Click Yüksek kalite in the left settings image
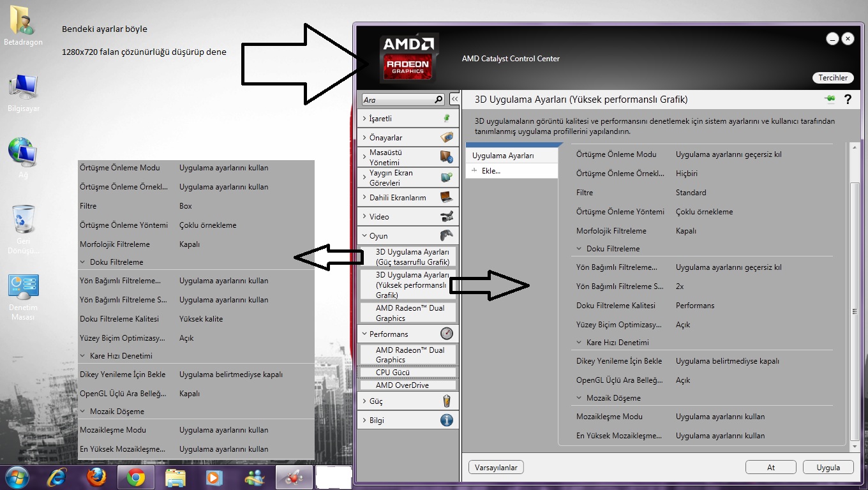 coord(201,318)
